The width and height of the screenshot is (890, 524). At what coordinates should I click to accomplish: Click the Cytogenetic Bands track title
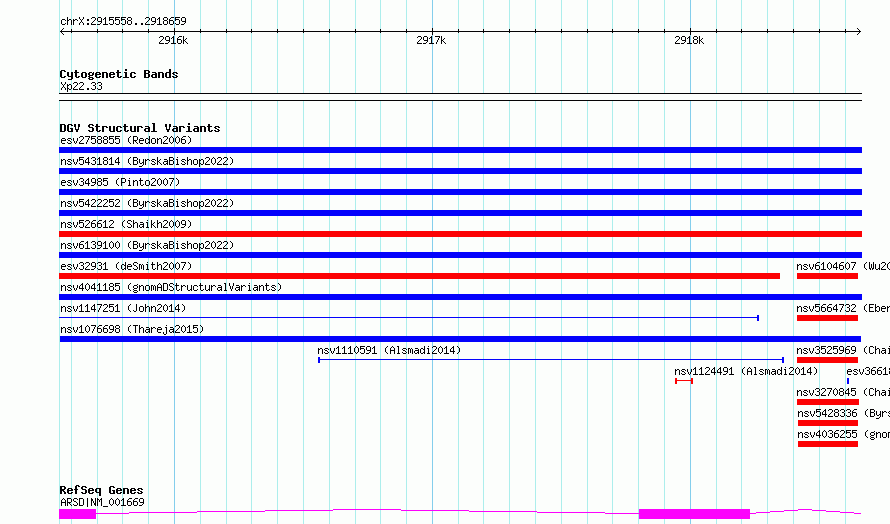click(119, 74)
